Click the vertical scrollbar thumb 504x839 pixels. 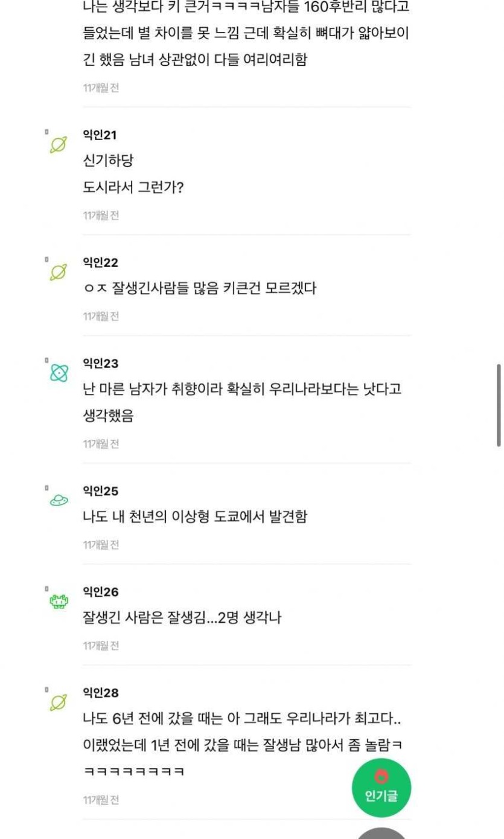pos(499,405)
